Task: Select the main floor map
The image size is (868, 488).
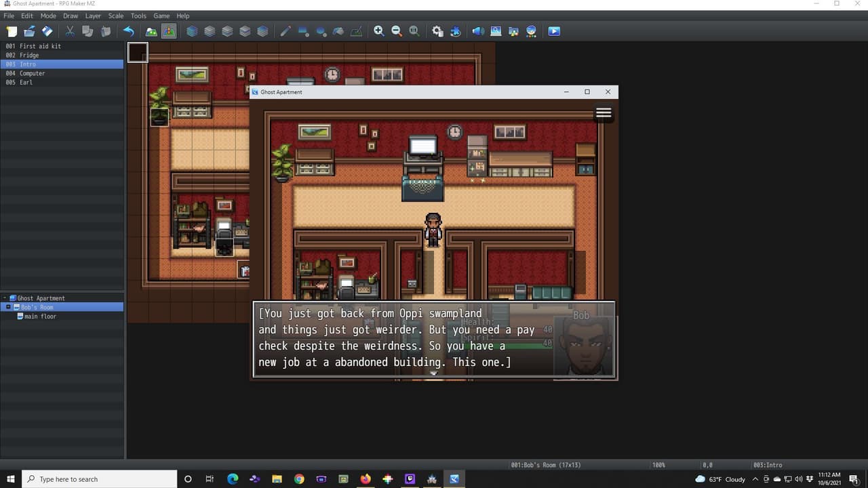Action: pyautogui.click(x=40, y=317)
